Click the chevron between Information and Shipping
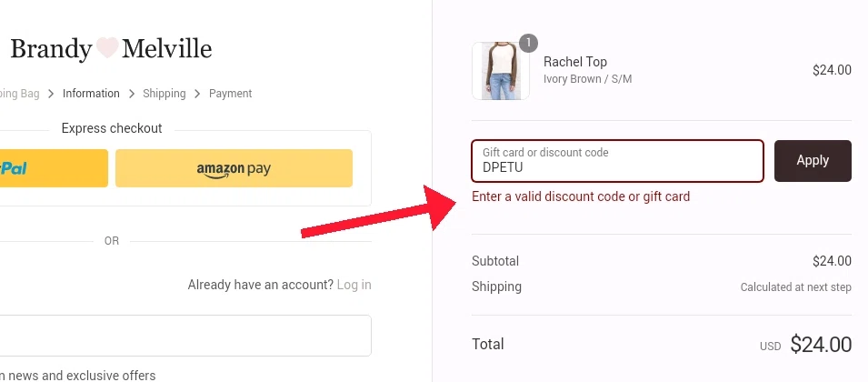 coord(133,94)
